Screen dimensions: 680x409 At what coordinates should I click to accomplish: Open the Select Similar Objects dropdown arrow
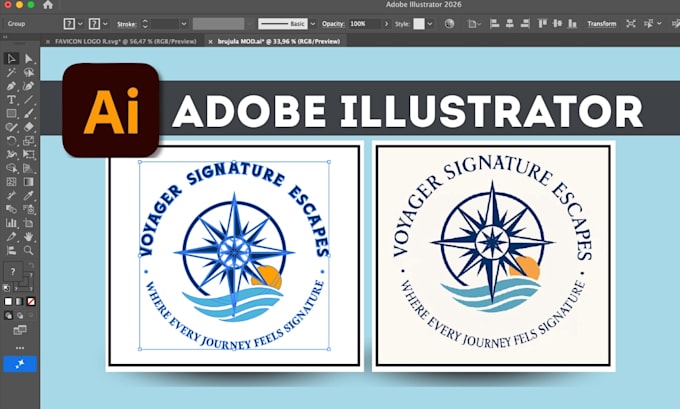pyautogui.click(x=660, y=23)
